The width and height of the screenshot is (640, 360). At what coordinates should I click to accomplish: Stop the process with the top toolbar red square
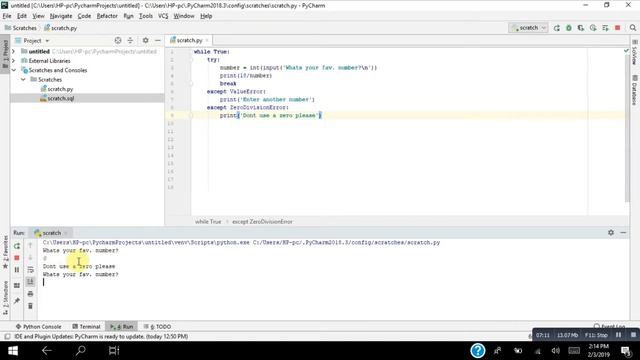tap(618, 28)
